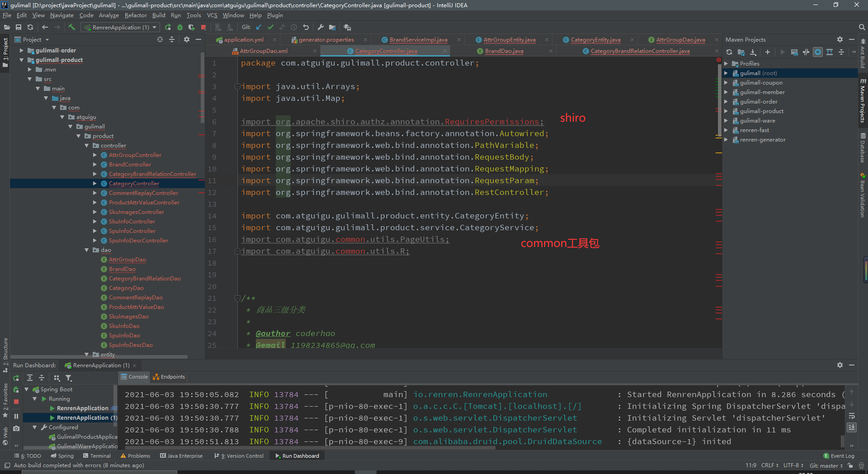Click the Synchronize icon in main toolbar
Screen dimensions: 868x474
[30, 27]
